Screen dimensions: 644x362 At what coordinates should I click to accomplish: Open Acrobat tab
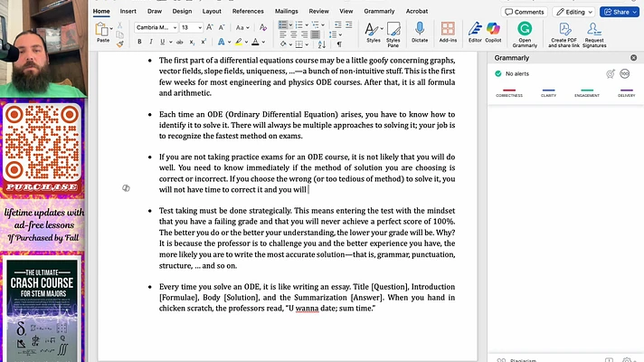click(x=417, y=11)
